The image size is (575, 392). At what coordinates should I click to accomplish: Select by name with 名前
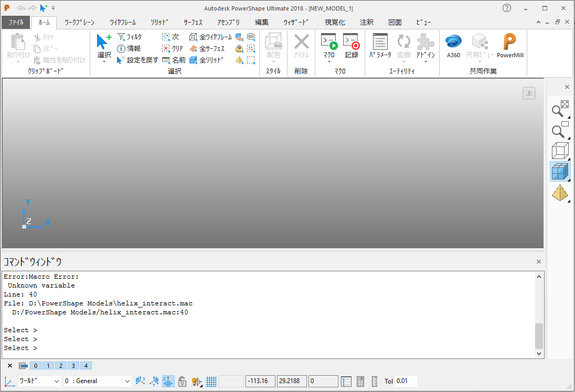pos(174,60)
